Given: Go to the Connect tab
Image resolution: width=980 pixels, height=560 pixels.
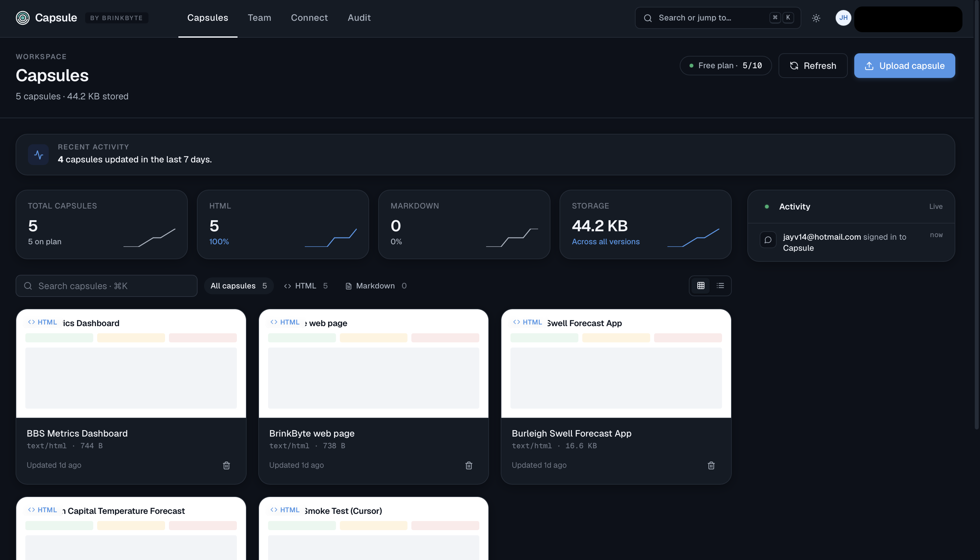Looking at the screenshot, I should coord(309,18).
